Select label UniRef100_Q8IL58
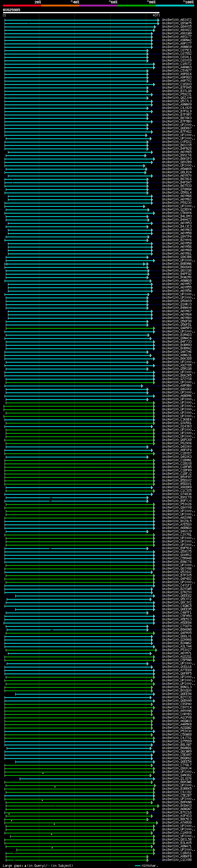The height and width of the screenshot is (868, 197). (176, 840)
